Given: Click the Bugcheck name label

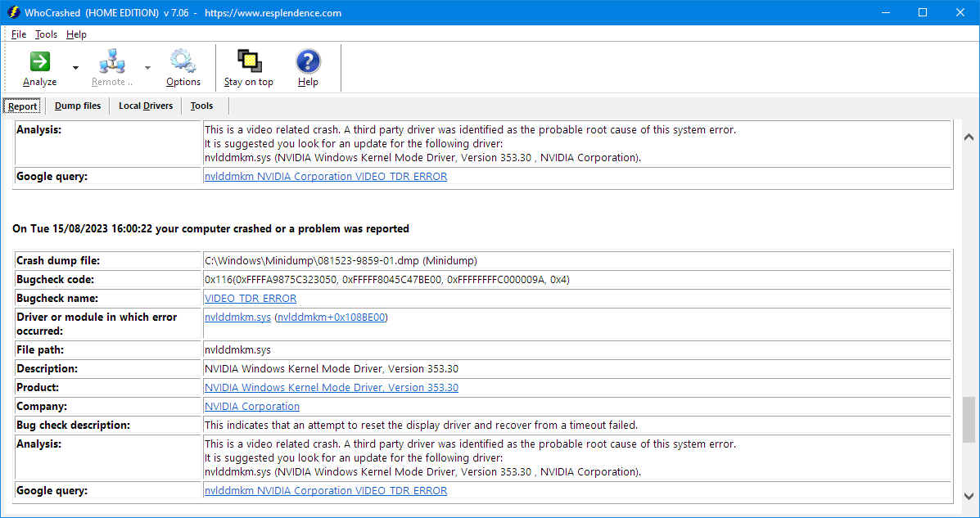Looking at the screenshot, I should 57,298.
